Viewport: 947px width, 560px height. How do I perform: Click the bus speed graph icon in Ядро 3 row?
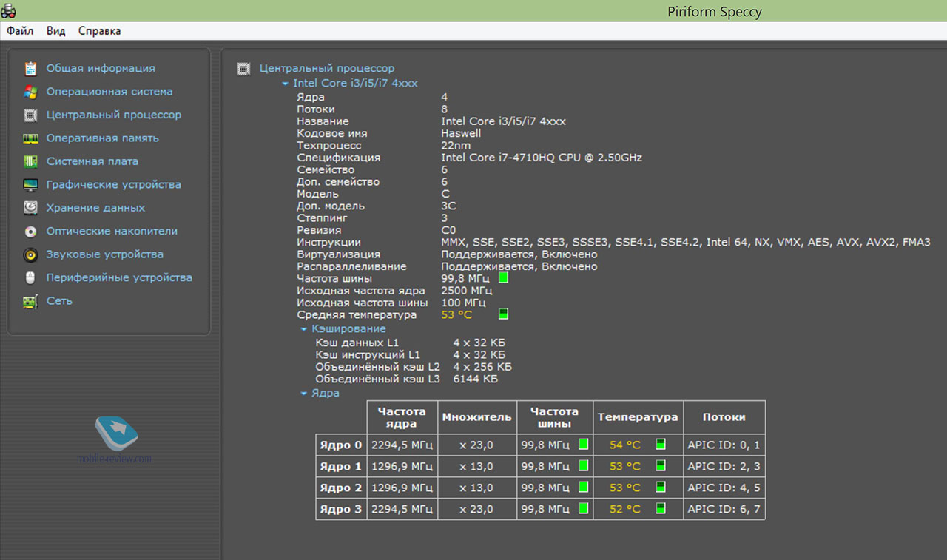[583, 509]
